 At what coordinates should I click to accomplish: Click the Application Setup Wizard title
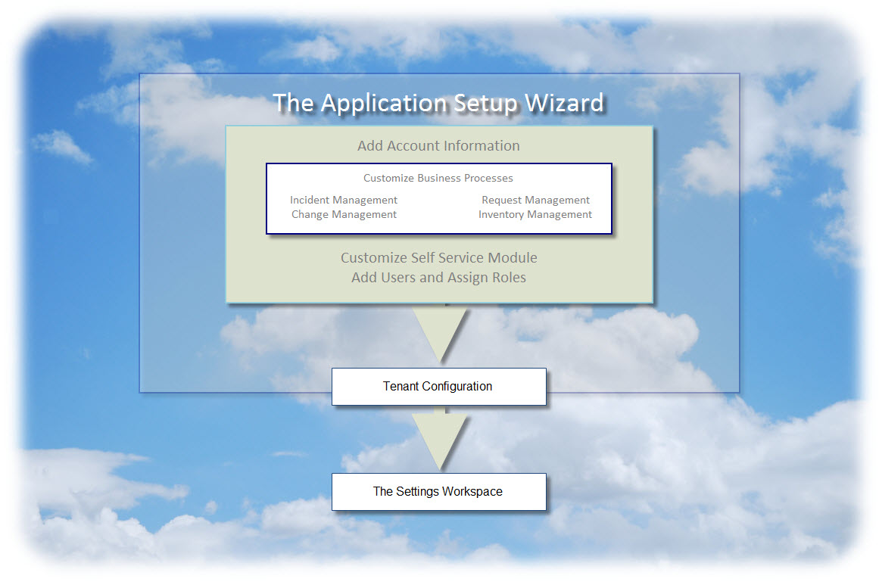point(438,103)
